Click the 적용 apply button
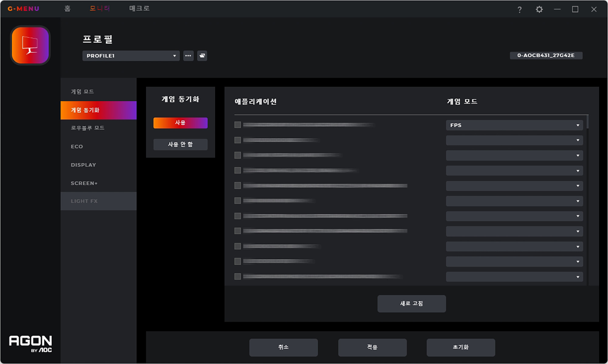The image size is (608, 364). coord(372,347)
